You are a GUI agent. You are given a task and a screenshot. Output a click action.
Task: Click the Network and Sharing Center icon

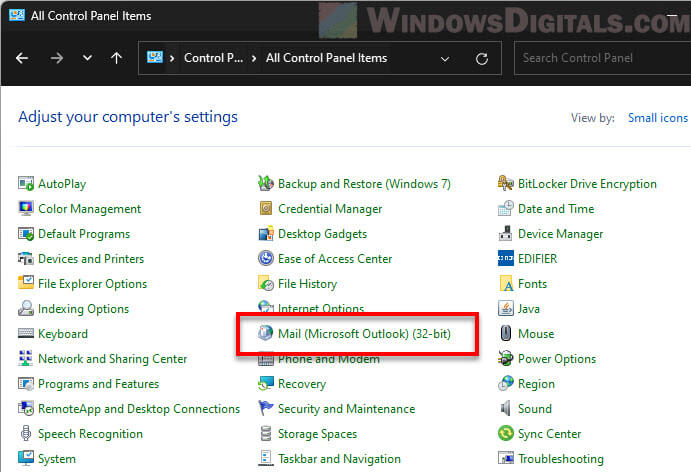point(26,358)
